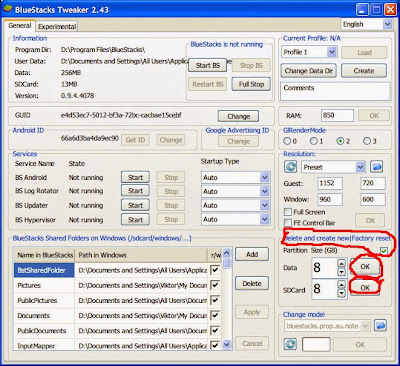This screenshot has height=366, width=400.
Task: Select GlRenderMode option 3
Action: [x=367, y=141]
